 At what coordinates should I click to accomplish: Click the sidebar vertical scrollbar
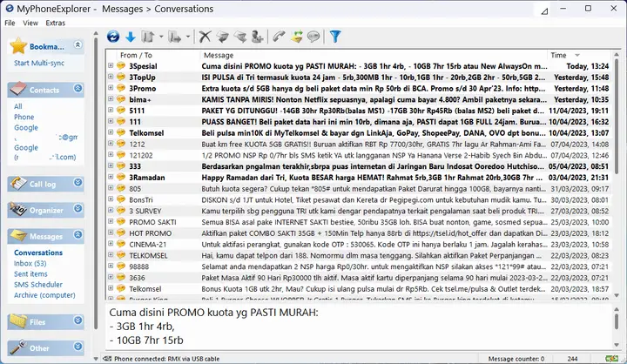[x=96, y=196]
